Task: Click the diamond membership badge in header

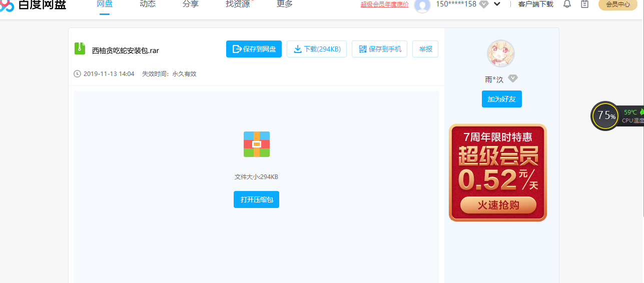Action: click(x=483, y=4)
